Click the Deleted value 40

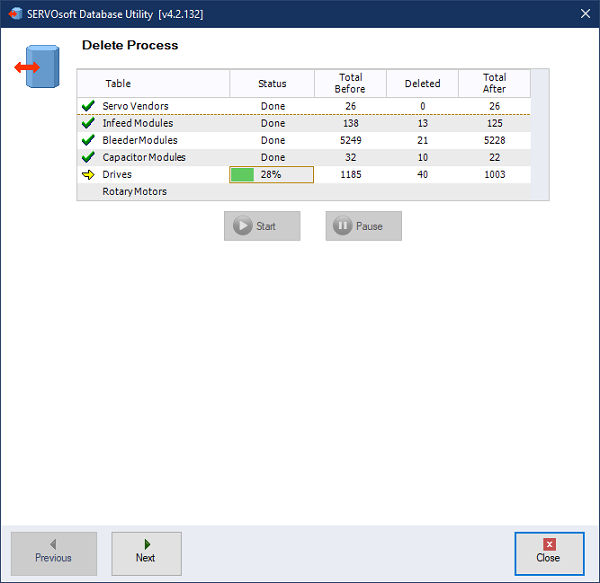tap(422, 174)
